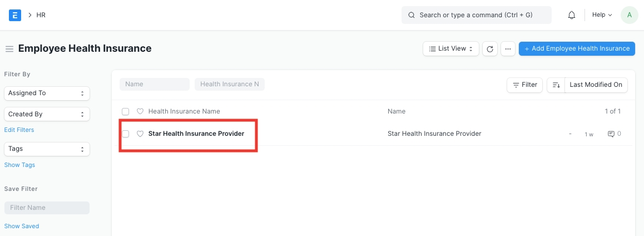
Task: Expand the Created By filter dropdown
Action: tap(47, 114)
